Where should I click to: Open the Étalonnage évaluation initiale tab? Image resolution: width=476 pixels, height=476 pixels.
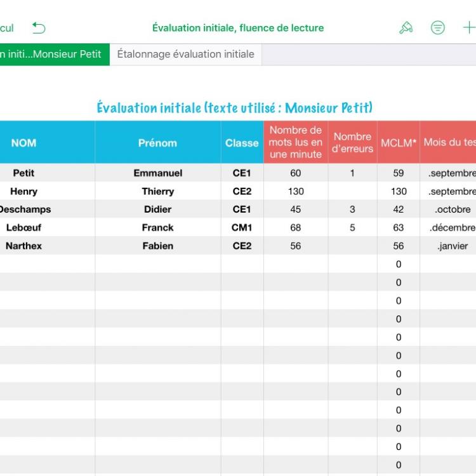[x=185, y=55]
